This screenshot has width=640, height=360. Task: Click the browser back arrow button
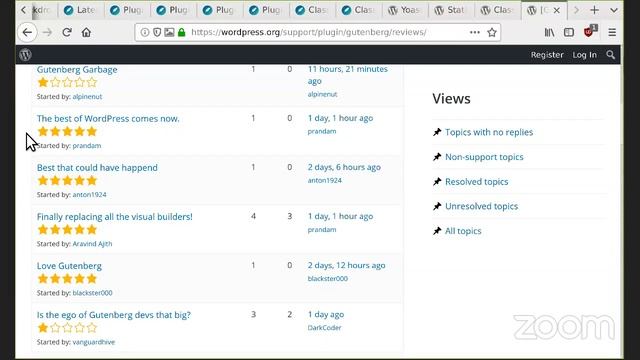(x=27, y=32)
